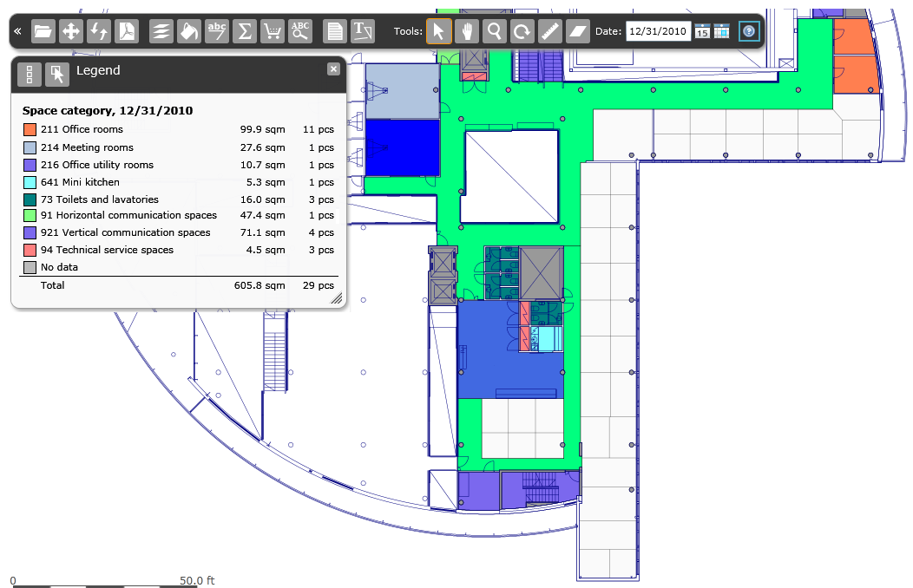Image resolution: width=913 pixels, height=588 pixels.
Task: Select the 214 Meeting rooms legend entry
Action: click(87, 147)
